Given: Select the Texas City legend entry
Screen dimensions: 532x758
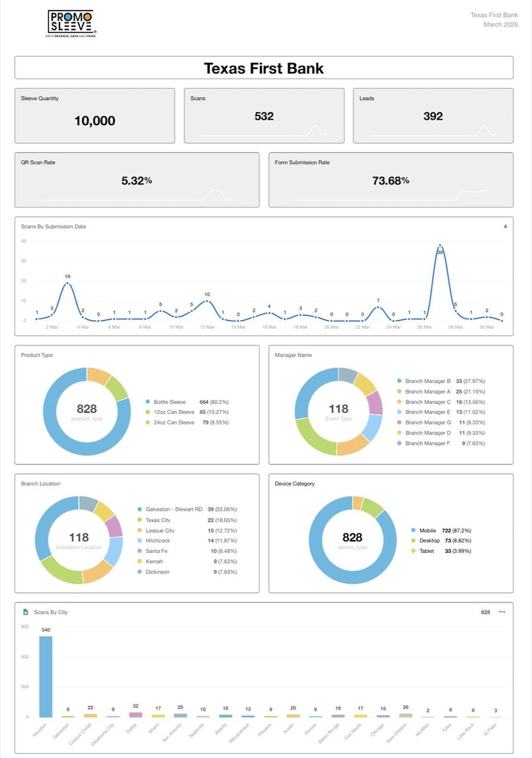Looking at the screenshot, I should tap(187, 520).
